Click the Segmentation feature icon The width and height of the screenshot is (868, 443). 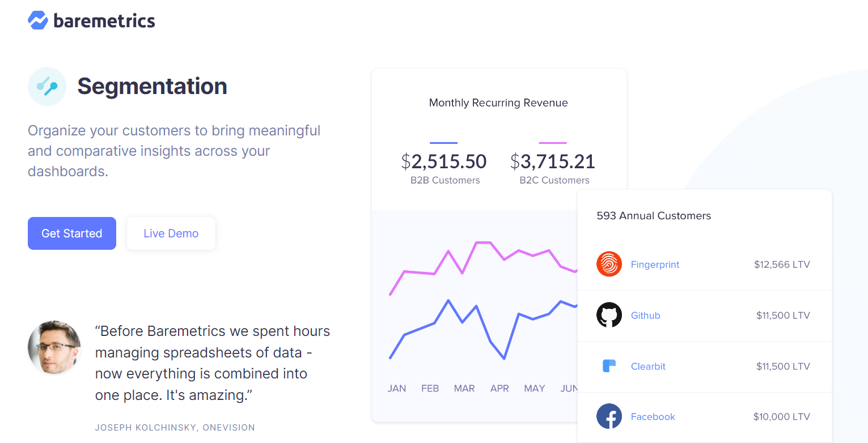(47, 86)
